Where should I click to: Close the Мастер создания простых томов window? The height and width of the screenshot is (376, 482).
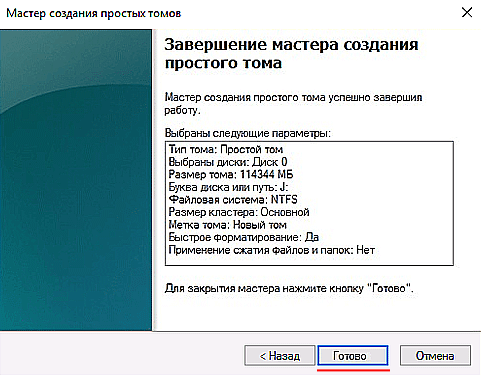467,13
